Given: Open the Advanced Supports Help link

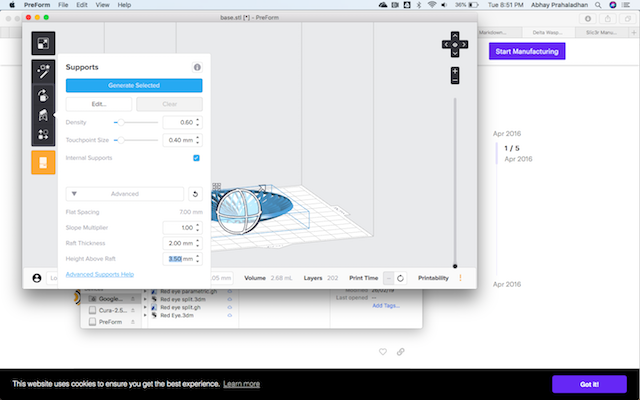Looking at the screenshot, I should click(x=100, y=274).
